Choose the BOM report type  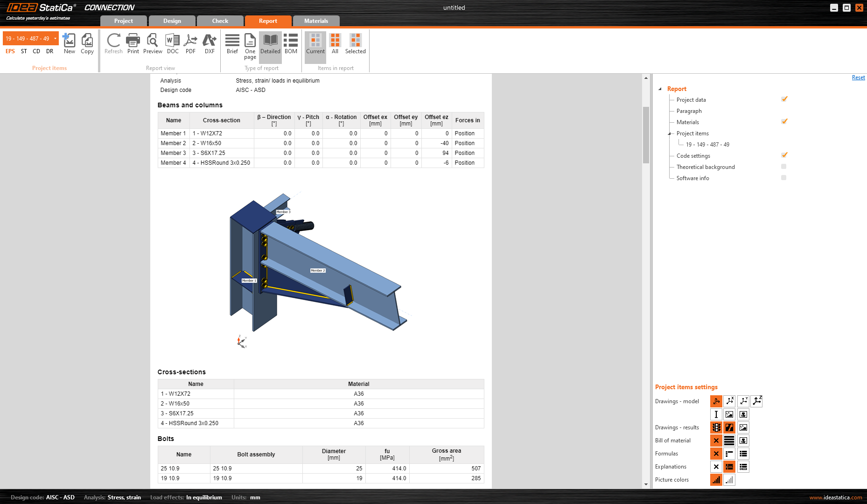tap(291, 44)
